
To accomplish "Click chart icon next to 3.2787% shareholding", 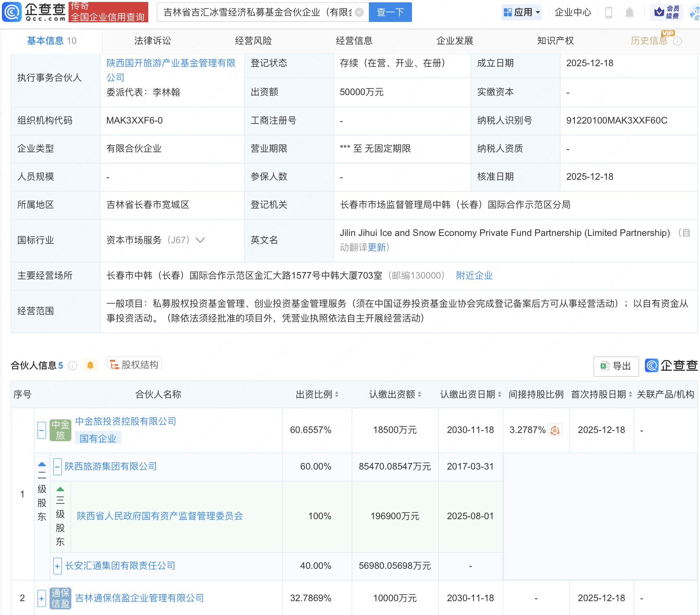I will tap(554, 430).
